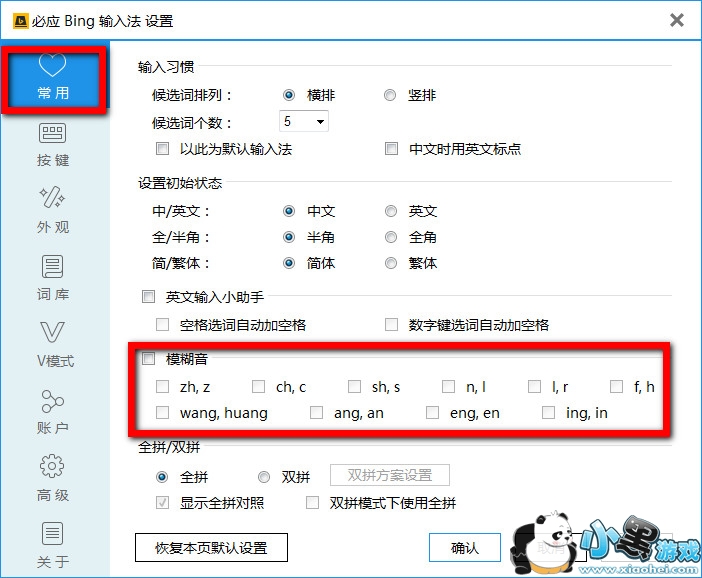The width and height of the screenshot is (702, 578).
Task: Check the ang, an fuzzy option
Action: click(x=317, y=412)
